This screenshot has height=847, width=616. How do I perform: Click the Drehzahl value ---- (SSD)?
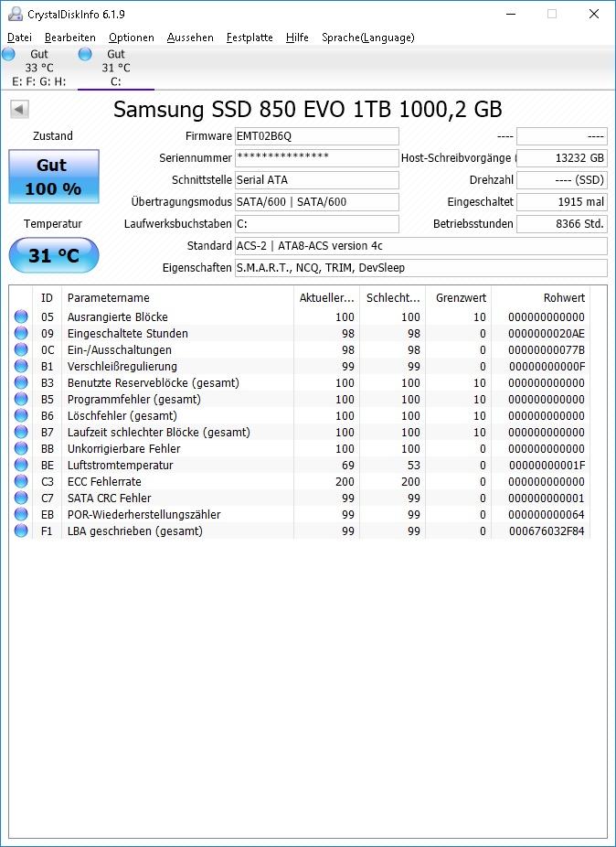pos(562,180)
